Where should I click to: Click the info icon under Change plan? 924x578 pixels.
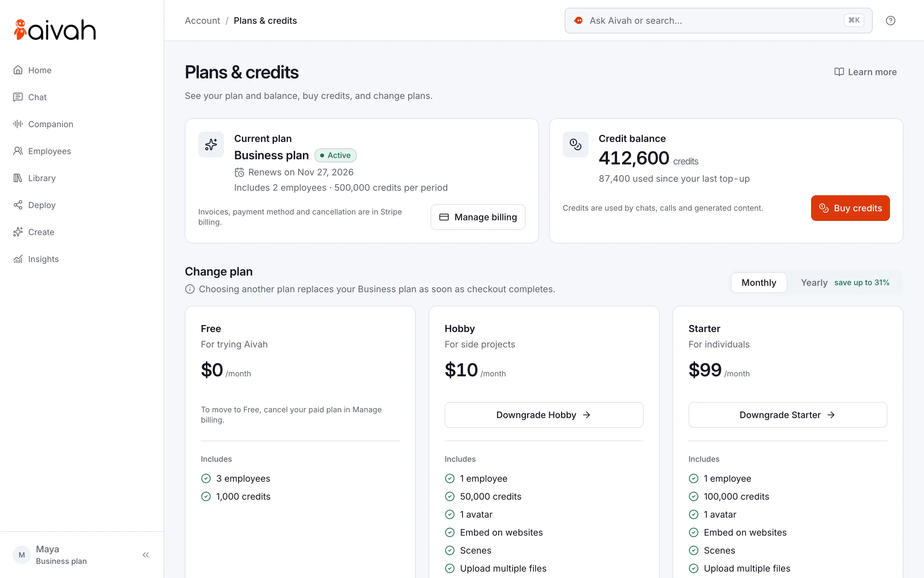(190, 289)
